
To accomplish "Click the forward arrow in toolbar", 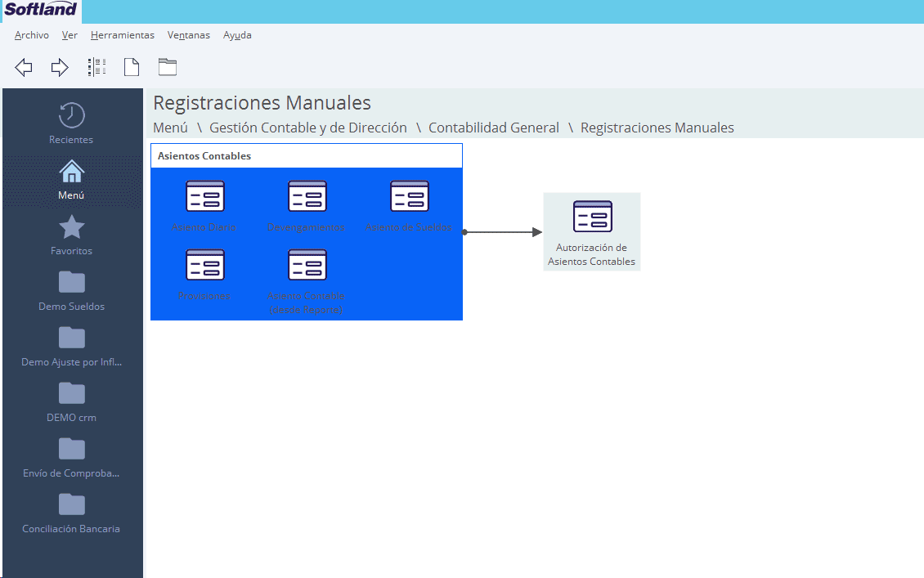I will (60, 67).
